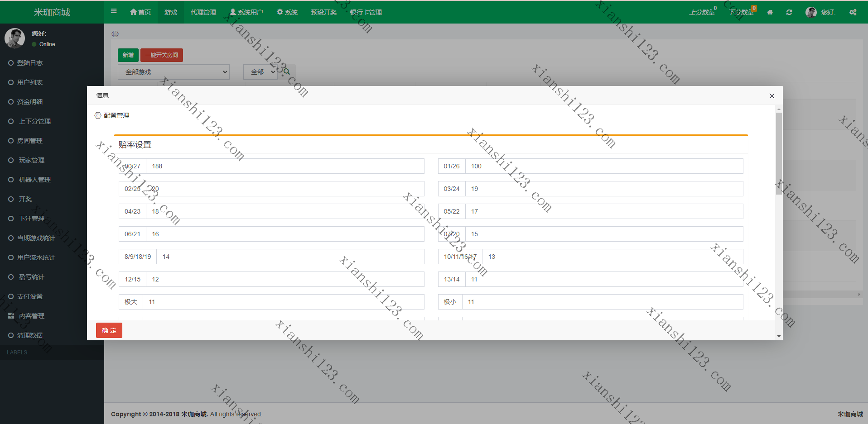Image resolution: width=868 pixels, height=424 pixels.
Task: Edit the 07/20 odds field
Action: 604,234
